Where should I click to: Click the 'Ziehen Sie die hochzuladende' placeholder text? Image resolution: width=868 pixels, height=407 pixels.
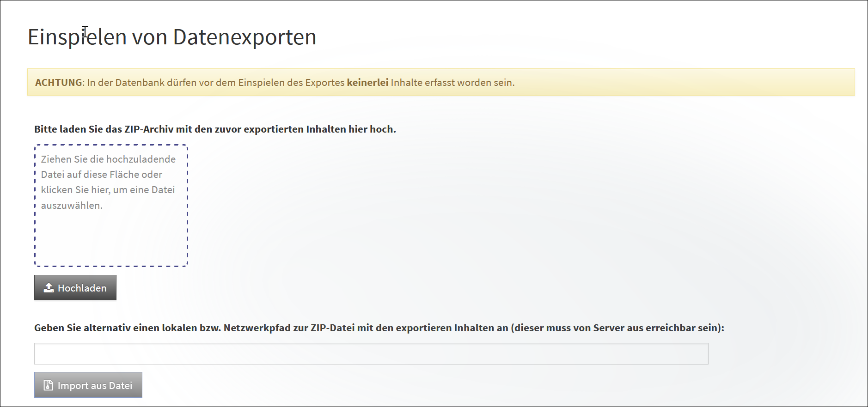click(x=108, y=159)
